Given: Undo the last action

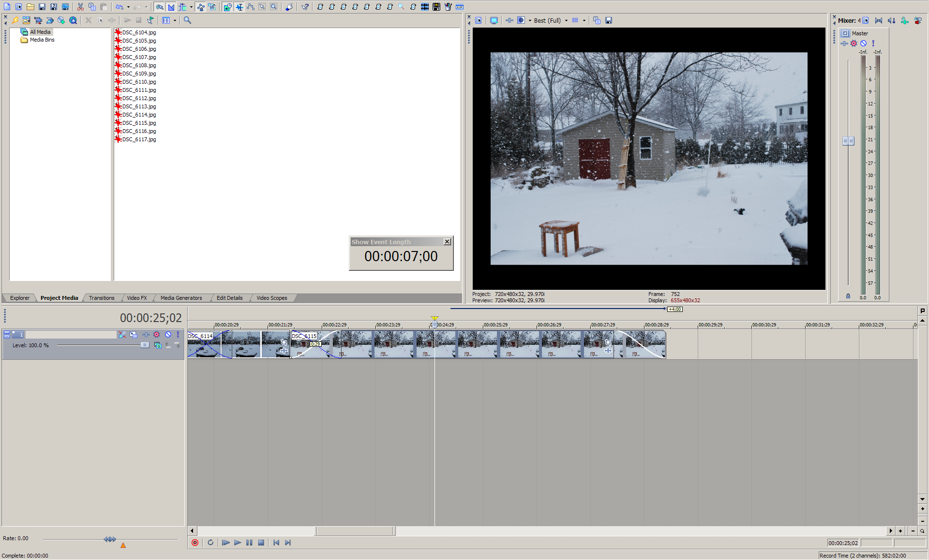Looking at the screenshot, I should 119,7.
